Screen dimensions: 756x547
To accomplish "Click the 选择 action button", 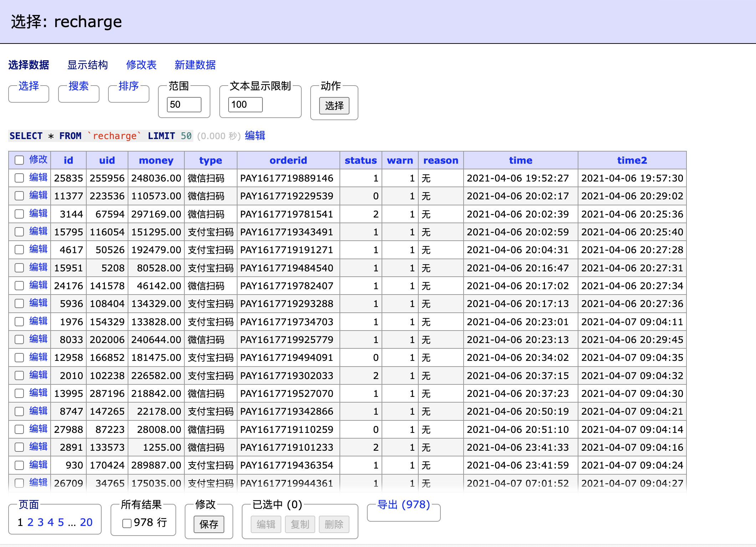I will [x=334, y=106].
